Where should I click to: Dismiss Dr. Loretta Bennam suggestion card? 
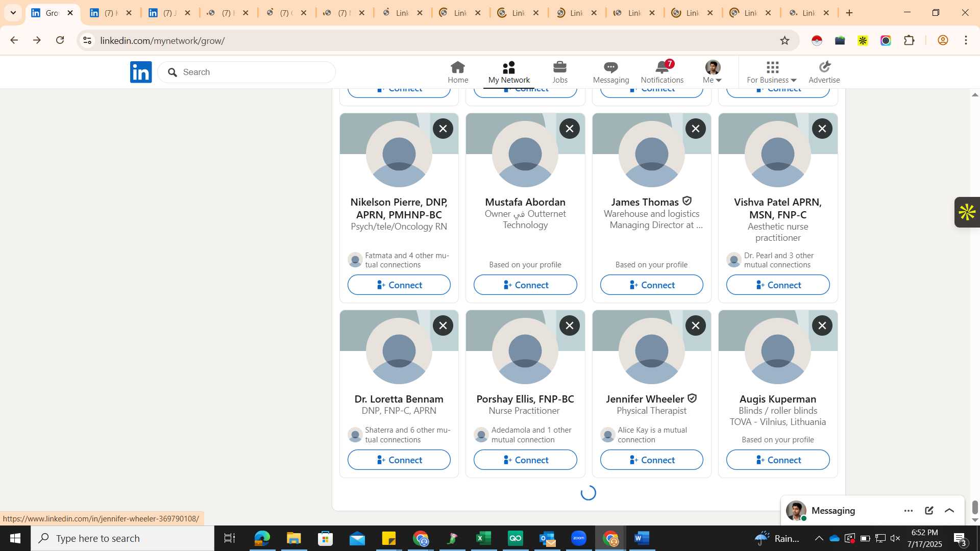pyautogui.click(x=443, y=325)
